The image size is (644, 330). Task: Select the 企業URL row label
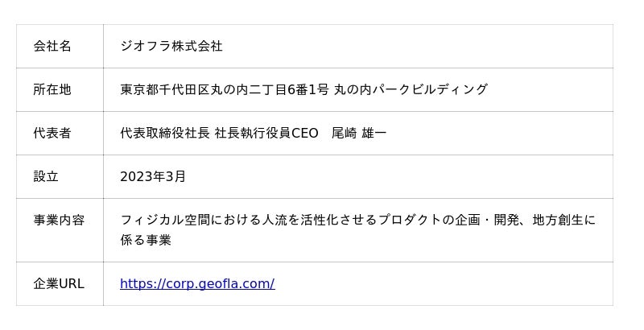(x=59, y=283)
